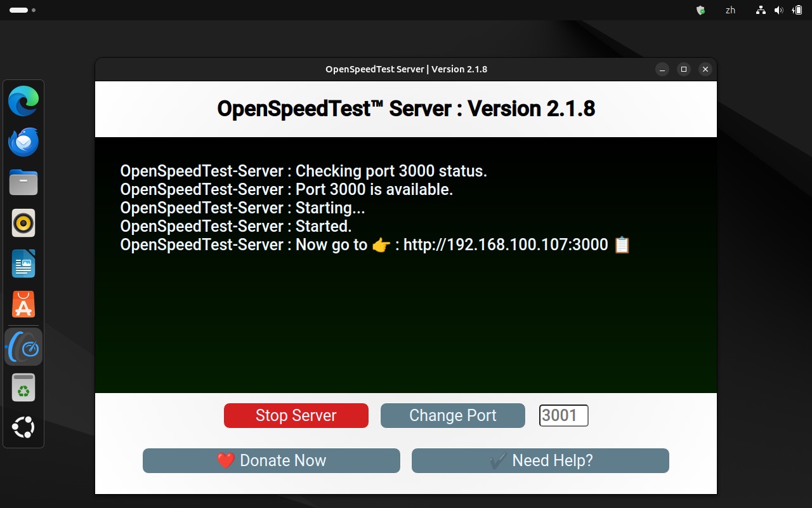Close the OpenSpeedTest Server window
The height and width of the screenshot is (508, 812).
pos(705,69)
